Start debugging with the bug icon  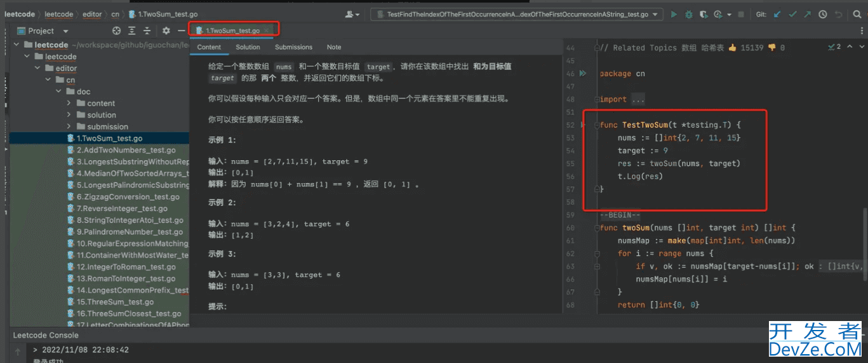(x=689, y=14)
